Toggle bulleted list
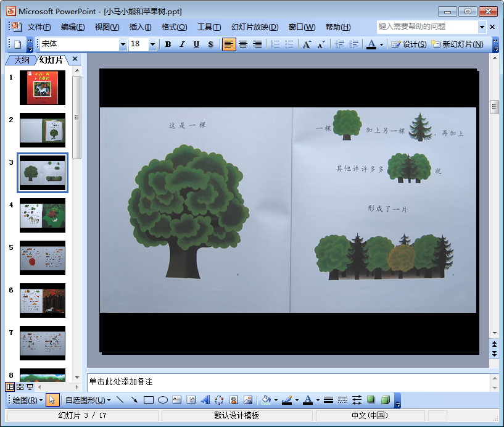The image size is (504, 427). tap(289, 44)
